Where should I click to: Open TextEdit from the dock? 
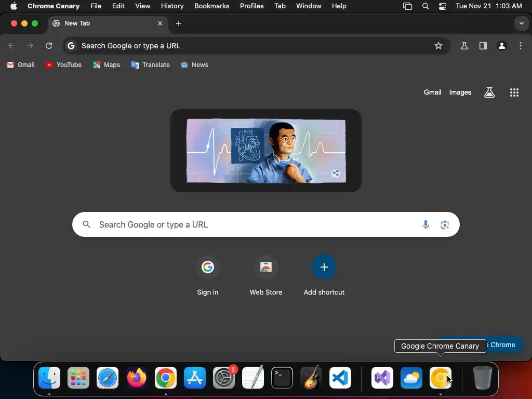pos(253,378)
